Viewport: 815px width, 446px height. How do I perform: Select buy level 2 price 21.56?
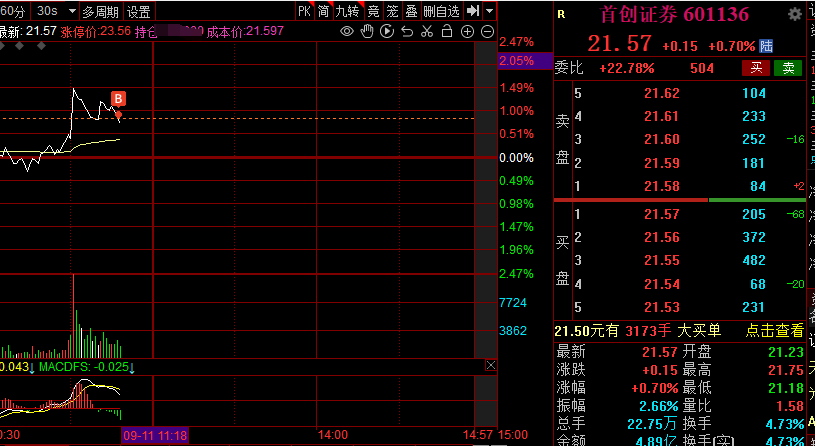(x=662, y=237)
